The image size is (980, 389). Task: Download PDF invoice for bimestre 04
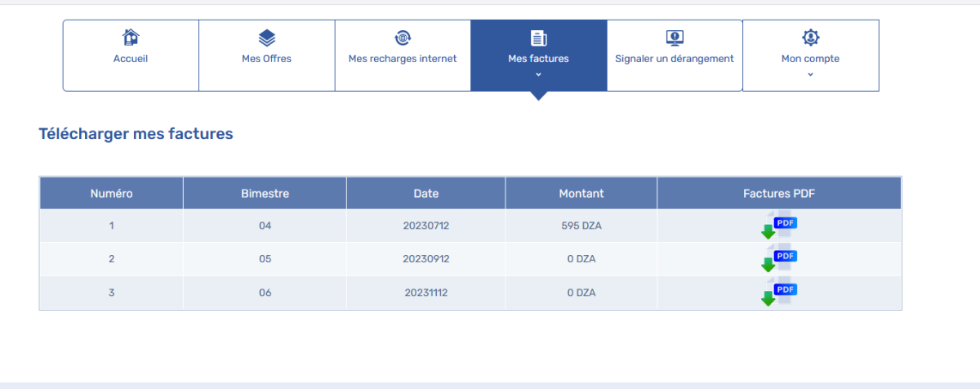(779, 226)
